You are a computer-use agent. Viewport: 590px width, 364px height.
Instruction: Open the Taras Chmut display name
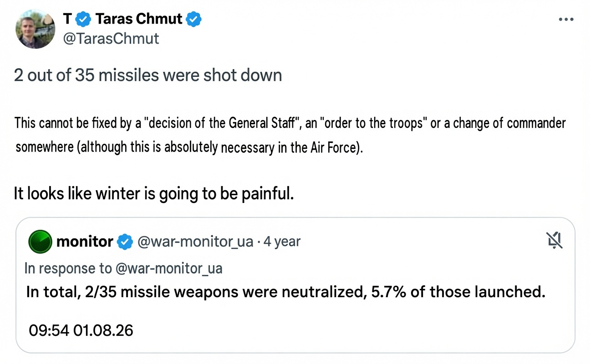point(139,19)
